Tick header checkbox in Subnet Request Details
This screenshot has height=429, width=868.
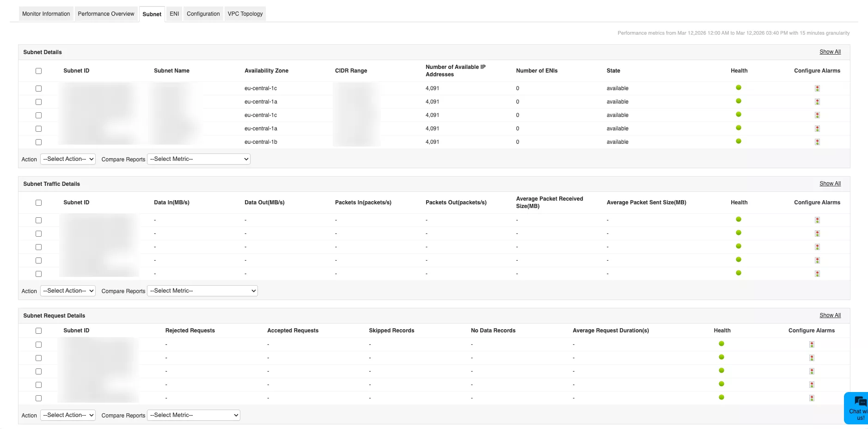click(38, 331)
